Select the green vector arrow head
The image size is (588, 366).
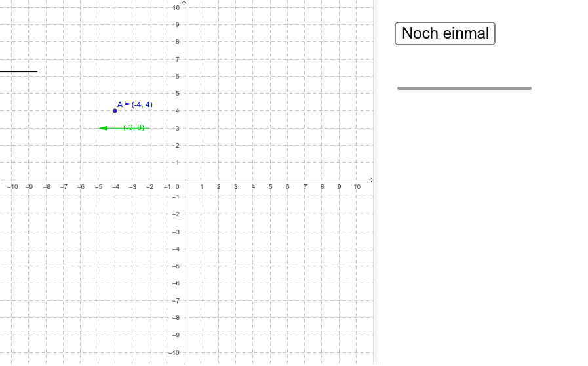click(x=103, y=128)
